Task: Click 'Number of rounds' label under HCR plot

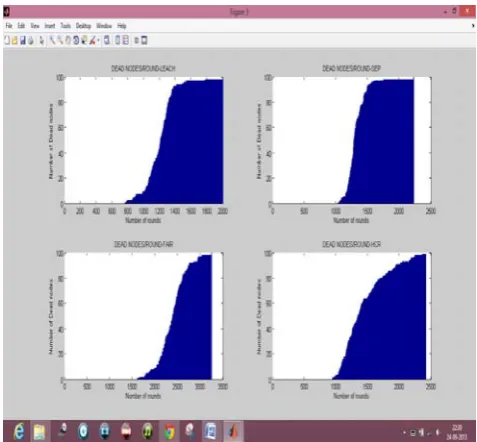Action: pos(351,396)
